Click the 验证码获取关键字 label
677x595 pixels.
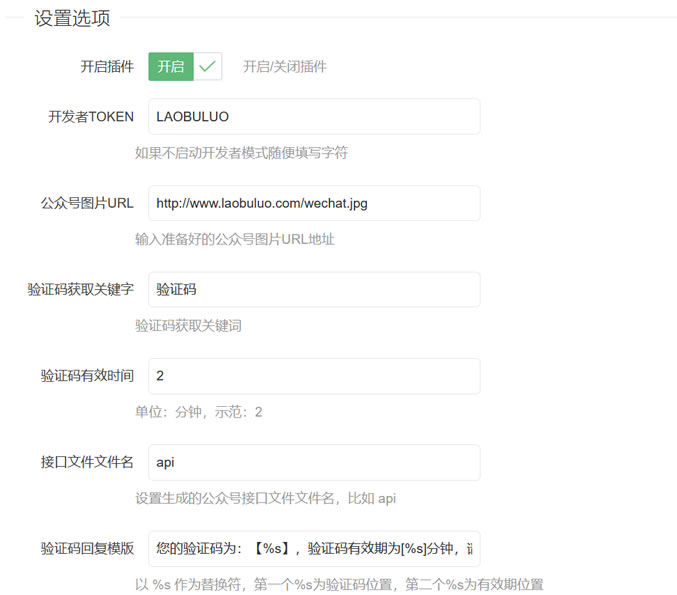click(x=80, y=290)
